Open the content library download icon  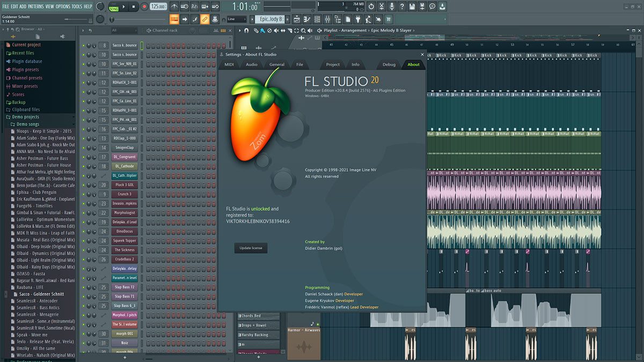click(x=442, y=6)
